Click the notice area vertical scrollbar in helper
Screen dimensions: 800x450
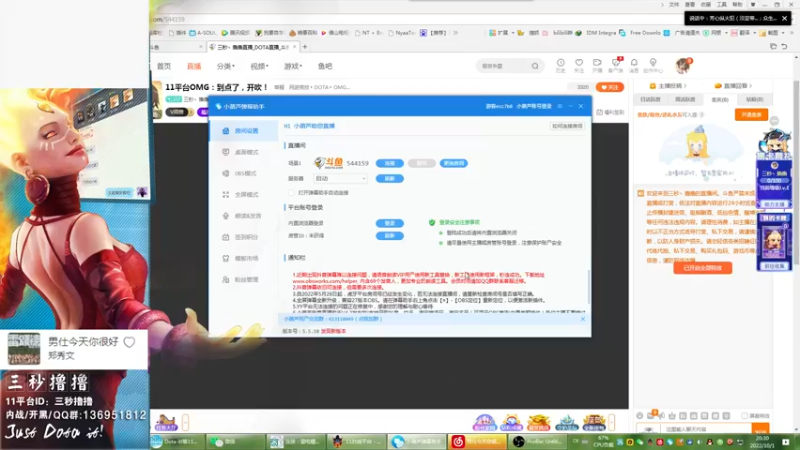point(589,288)
